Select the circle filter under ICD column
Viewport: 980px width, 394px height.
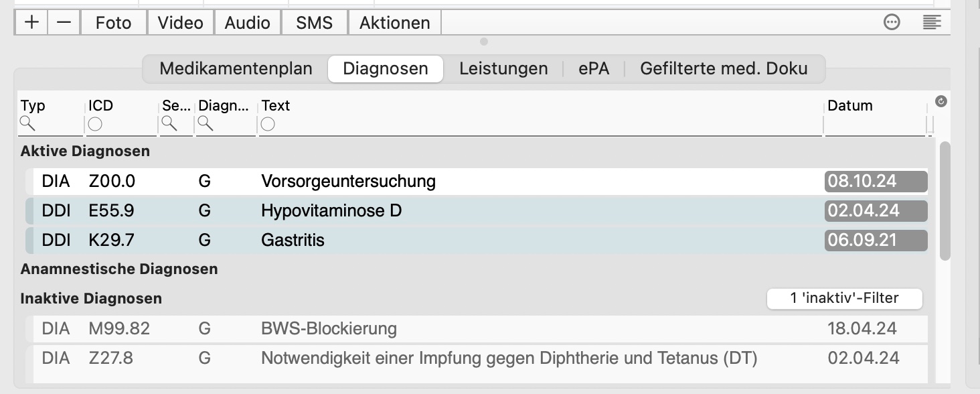(95, 124)
